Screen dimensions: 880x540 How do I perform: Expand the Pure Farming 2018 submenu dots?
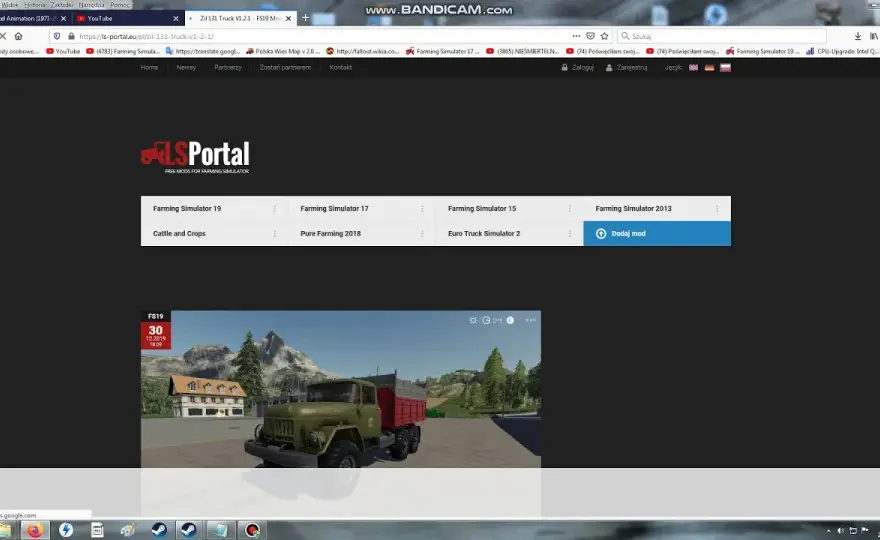point(422,234)
